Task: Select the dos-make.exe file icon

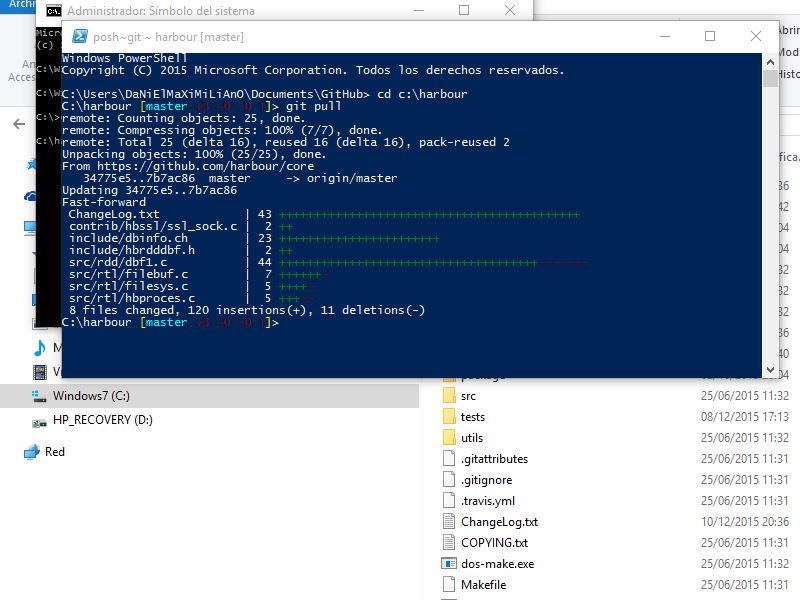Action: pos(448,564)
